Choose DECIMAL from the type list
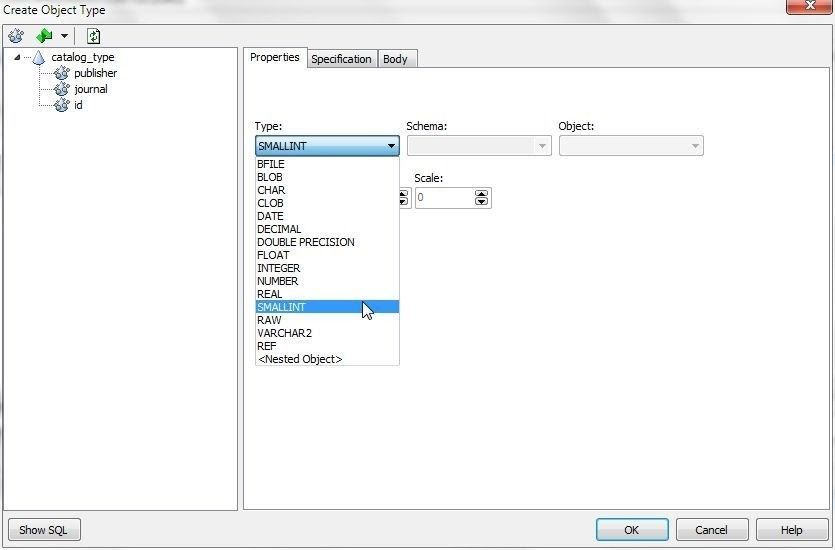Screen dimensions: 835x550 [327, 229]
